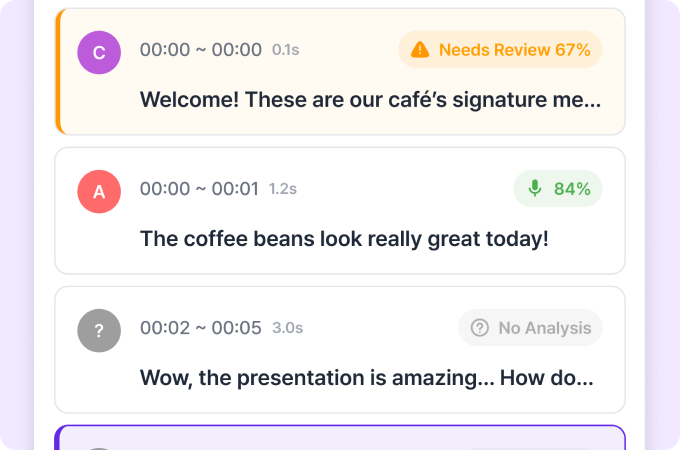This screenshot has width=680, height=450.
Task: Click the purple speaker C avatar
Action: 99,52
